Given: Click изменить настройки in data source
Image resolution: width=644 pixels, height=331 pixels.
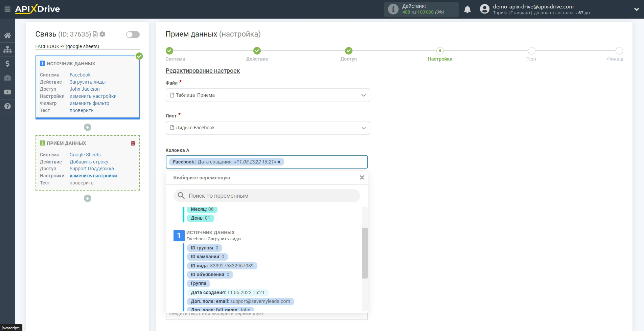Looking at the screenshot, I should (x=93, y=96).
